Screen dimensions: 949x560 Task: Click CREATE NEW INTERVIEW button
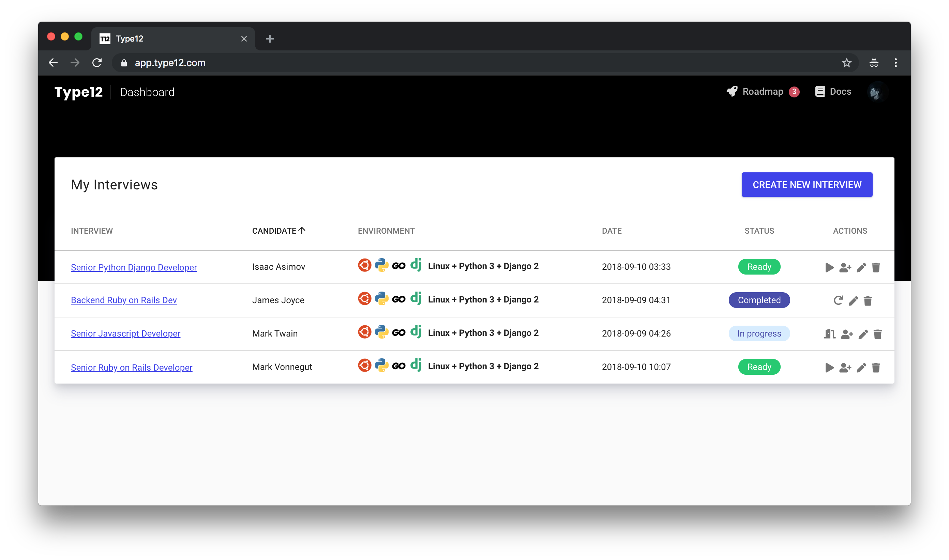pyautogui.click(x=807, y=185)
